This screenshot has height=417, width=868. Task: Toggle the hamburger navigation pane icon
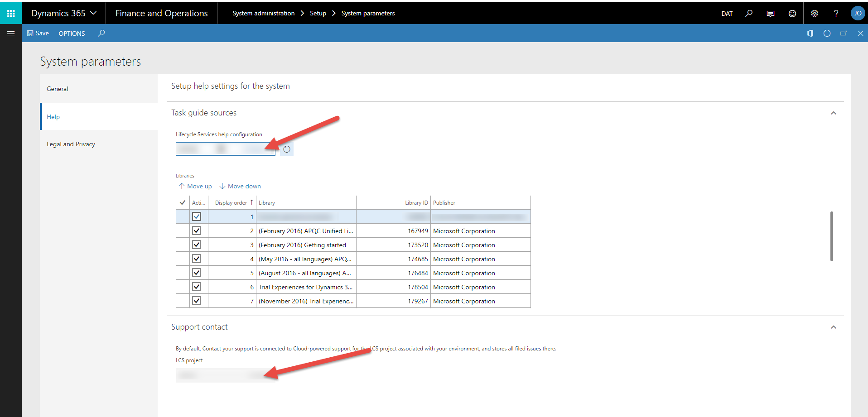pos(11,34)
